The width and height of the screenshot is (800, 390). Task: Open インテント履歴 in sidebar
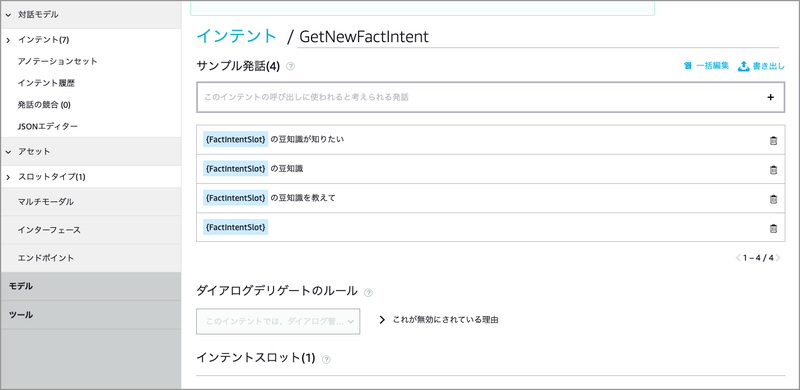pos(46,83)
